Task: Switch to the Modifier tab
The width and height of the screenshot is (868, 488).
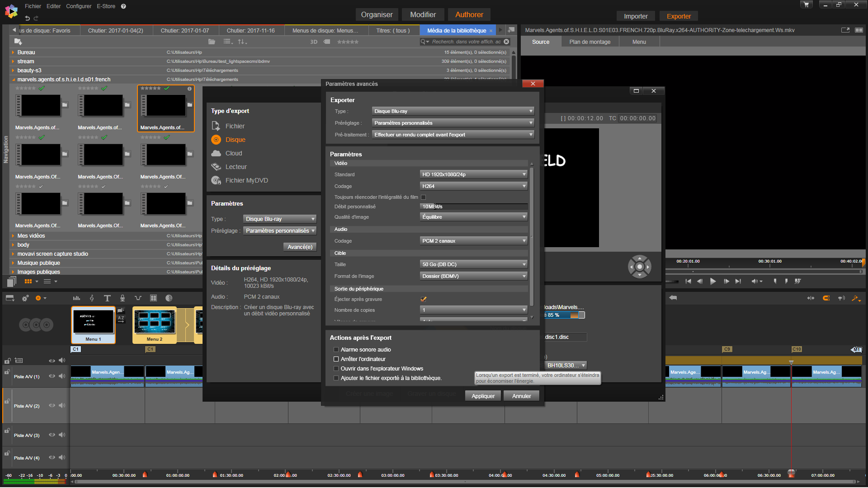Action: 423,14
